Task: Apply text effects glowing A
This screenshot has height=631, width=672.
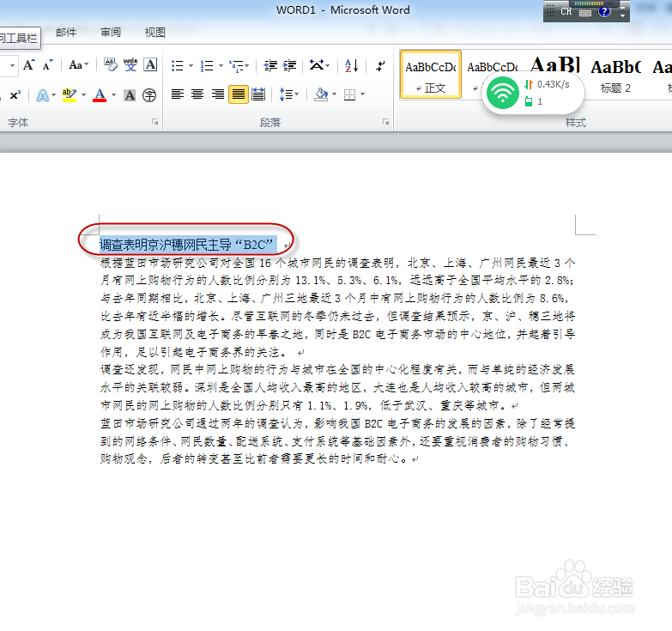Action: [42, 94]
